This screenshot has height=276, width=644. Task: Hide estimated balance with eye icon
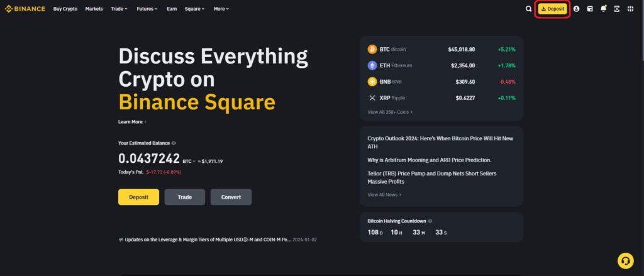pos(174,143)
